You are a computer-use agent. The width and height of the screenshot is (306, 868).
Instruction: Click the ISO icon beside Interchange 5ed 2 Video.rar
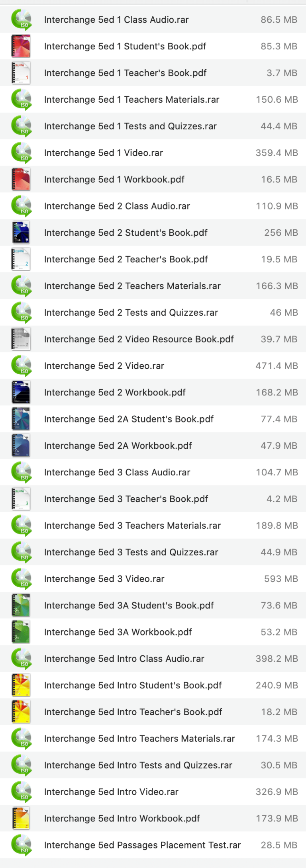coord(21,366)
